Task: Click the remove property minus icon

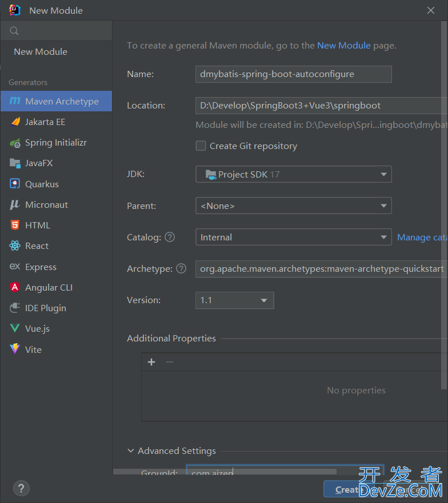Action: [x=170, y=362]
